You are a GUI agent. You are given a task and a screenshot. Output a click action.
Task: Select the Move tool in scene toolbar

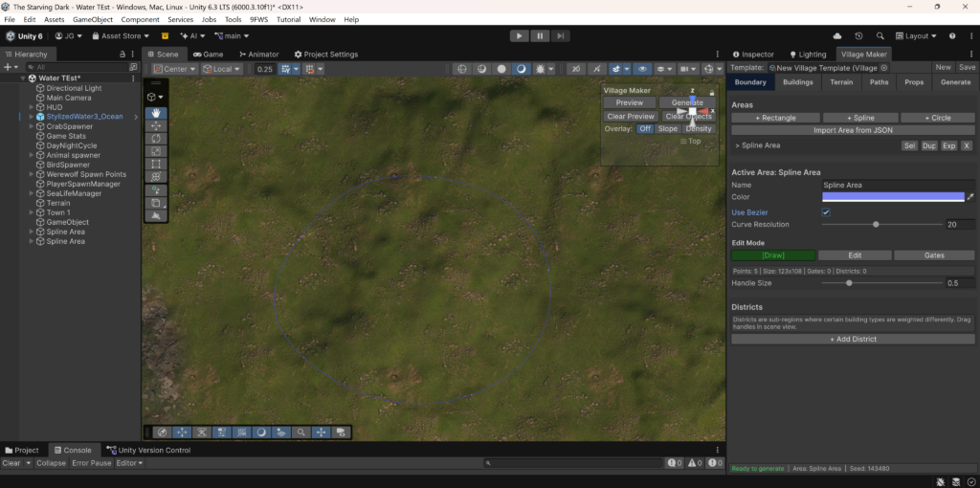pyautogui.click(x=156, y=126)
